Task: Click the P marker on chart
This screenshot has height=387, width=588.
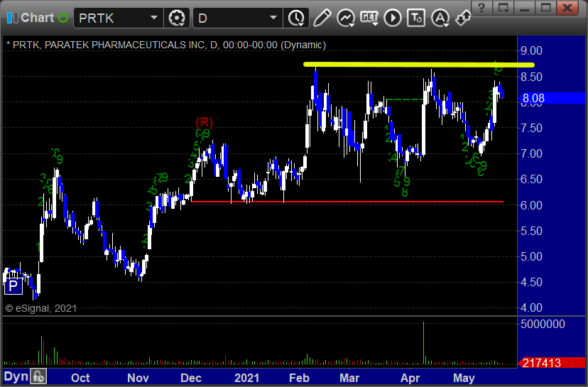Action: pos(13,286)
